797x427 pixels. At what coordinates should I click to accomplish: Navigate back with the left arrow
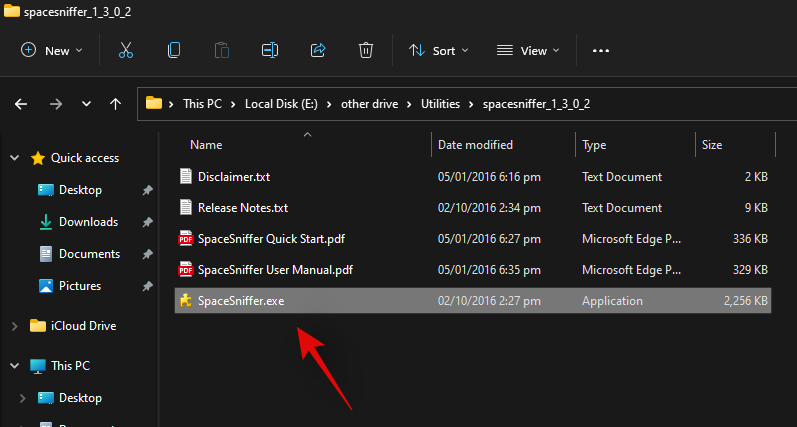(22, 103)
